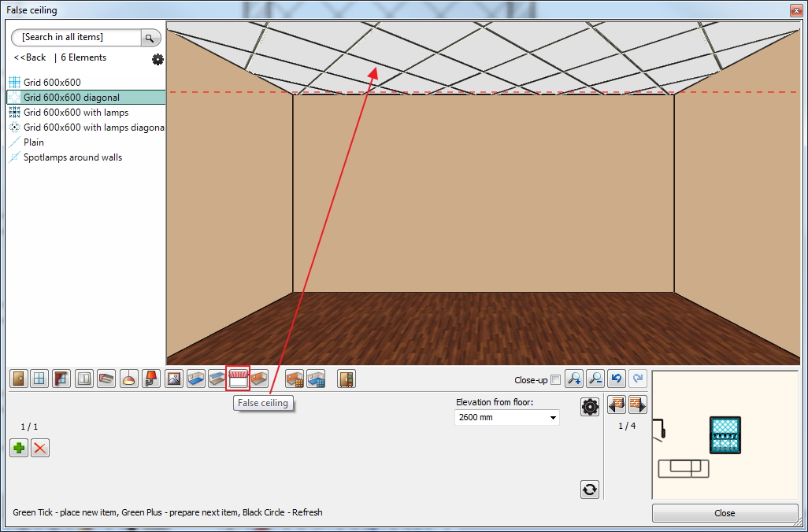Close the False ceiling window

795,9
